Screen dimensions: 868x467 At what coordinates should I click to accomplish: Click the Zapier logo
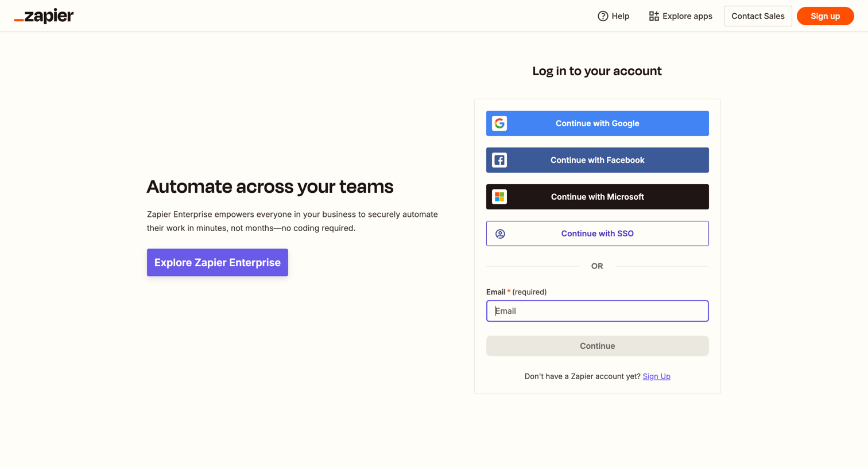[44, 16]
